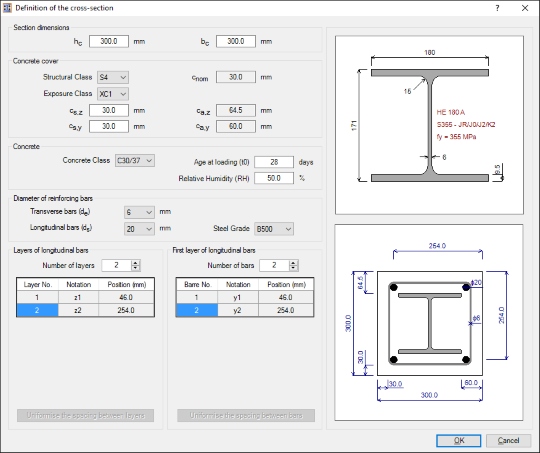Open Longitudinal bars diameter dropdown
The image size is (540, 453).
(x=139, y=229)
